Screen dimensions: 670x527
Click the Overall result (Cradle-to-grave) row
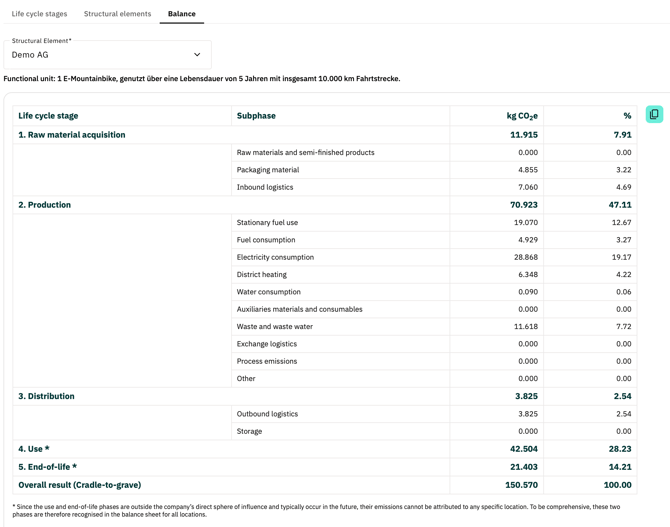[80, 485]
